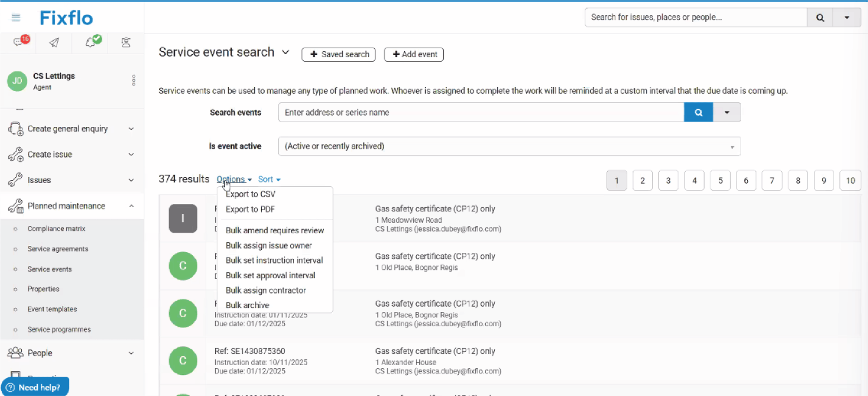868x396 pixels.
Task: Click the Add event button
Action: click(414, 54)
